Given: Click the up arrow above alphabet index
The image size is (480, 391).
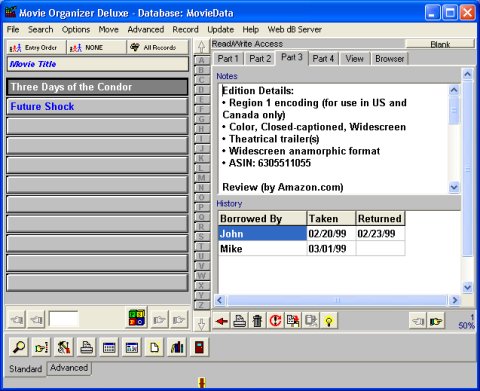Looking at the screenshot, I should [x=201, y=47].
